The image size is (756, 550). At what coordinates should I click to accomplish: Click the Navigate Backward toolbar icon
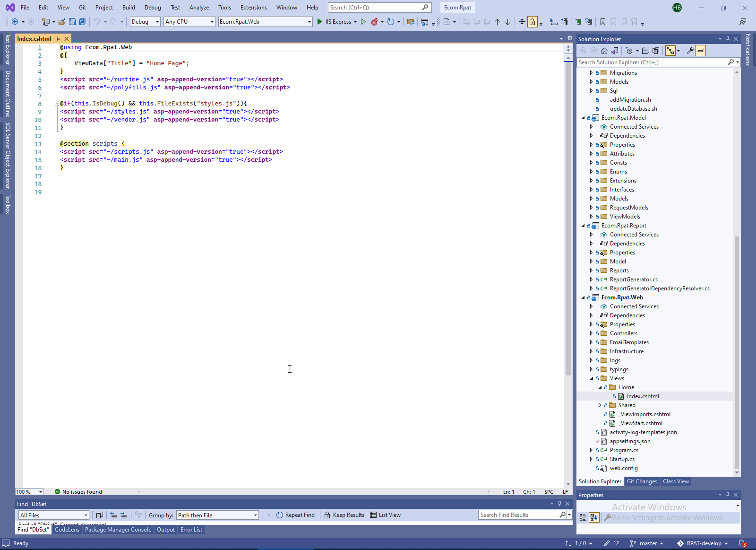coord(15,22)
